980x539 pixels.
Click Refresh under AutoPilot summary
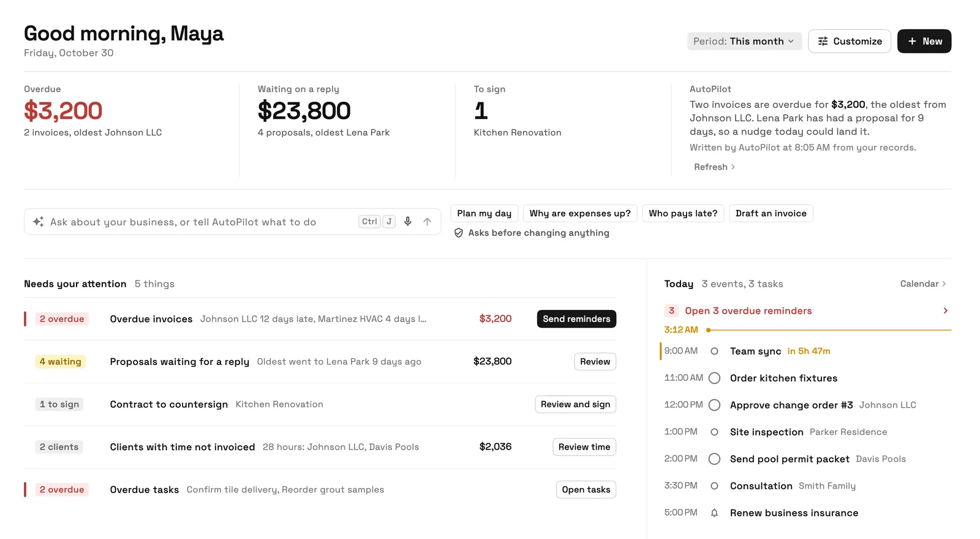coord(714,167)
